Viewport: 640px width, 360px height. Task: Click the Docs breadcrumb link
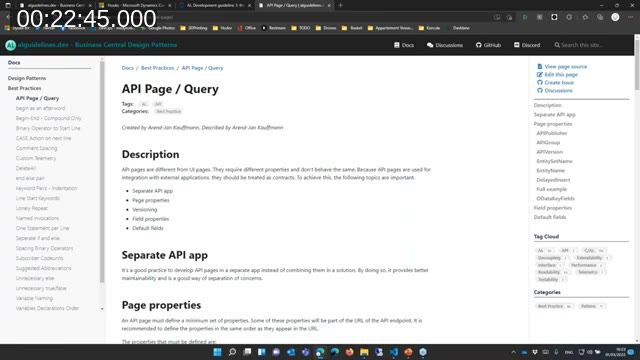tap(127, 68)
